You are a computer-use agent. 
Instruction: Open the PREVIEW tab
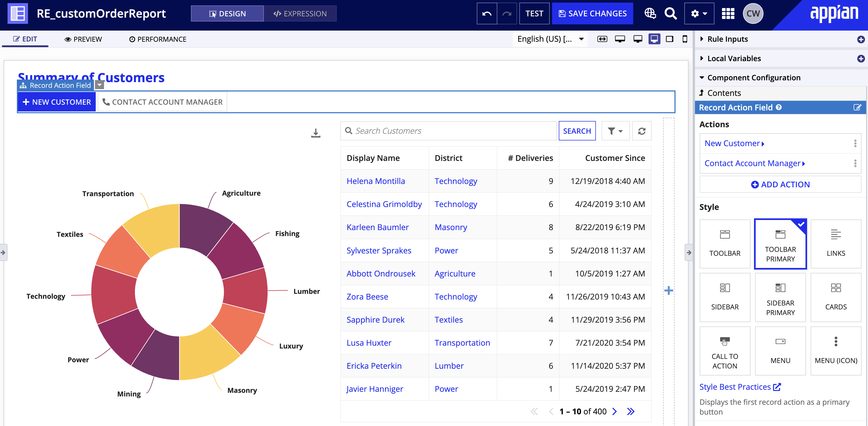[x=83, y=39]
